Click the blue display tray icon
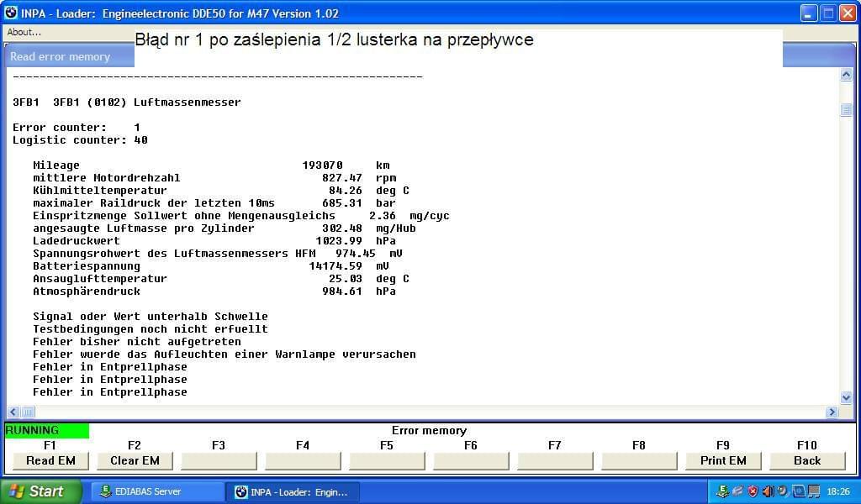861x504 pixels. point(799,491)
